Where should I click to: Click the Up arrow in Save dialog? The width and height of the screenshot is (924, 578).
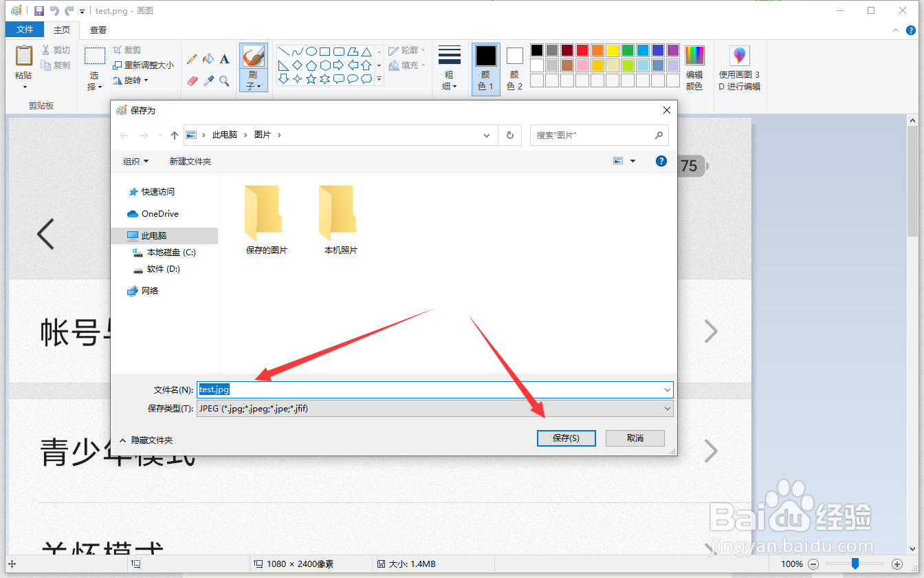click(175, 136)
